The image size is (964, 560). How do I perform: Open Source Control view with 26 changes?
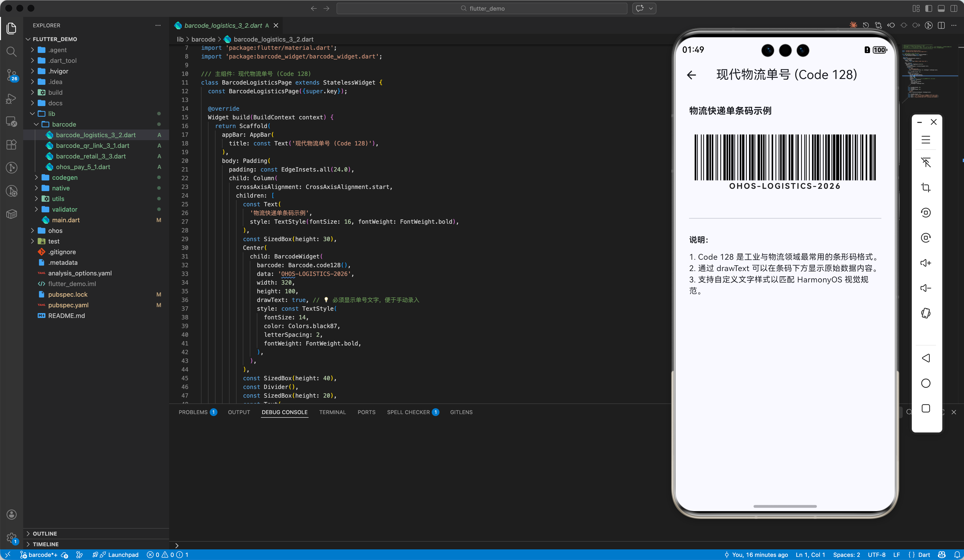point(12,75)
